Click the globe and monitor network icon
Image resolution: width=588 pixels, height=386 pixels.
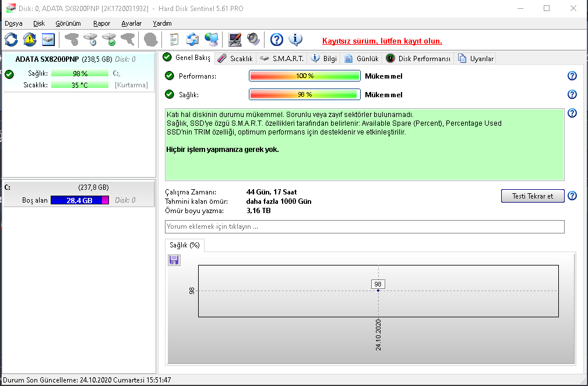pos(212,40)
